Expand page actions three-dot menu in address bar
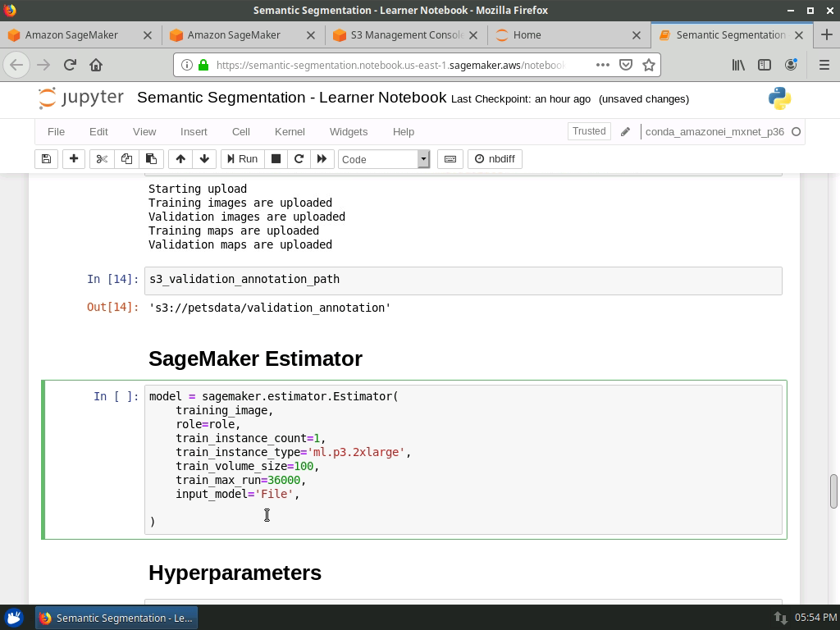The height and width of the screenshot is (630, 840). [x=602, y=65]
